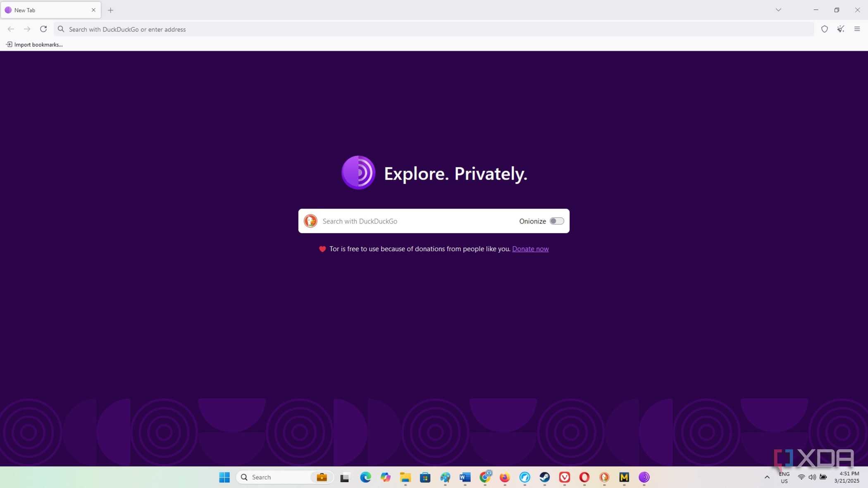Click the back navigation arrow
The height and width of the screenshot is (488, 868).
coord(11,29)
